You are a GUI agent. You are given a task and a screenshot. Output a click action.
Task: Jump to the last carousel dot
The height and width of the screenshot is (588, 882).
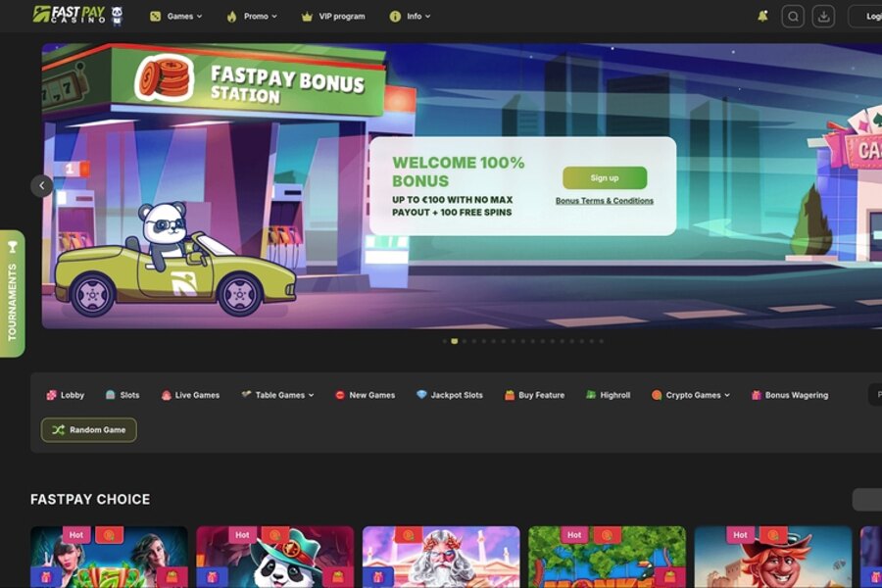(x=602, y=341)
